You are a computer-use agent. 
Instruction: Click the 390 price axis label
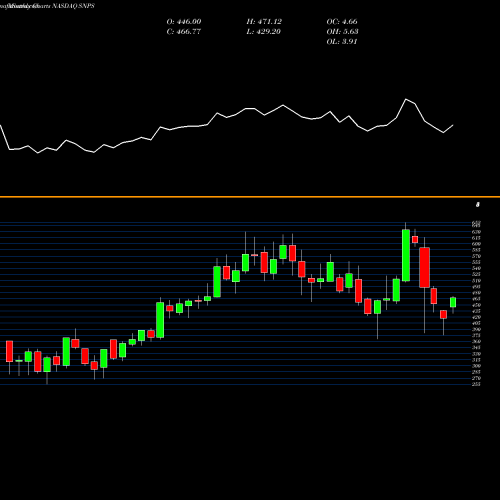pyautogui.click(x=476, y=329)
